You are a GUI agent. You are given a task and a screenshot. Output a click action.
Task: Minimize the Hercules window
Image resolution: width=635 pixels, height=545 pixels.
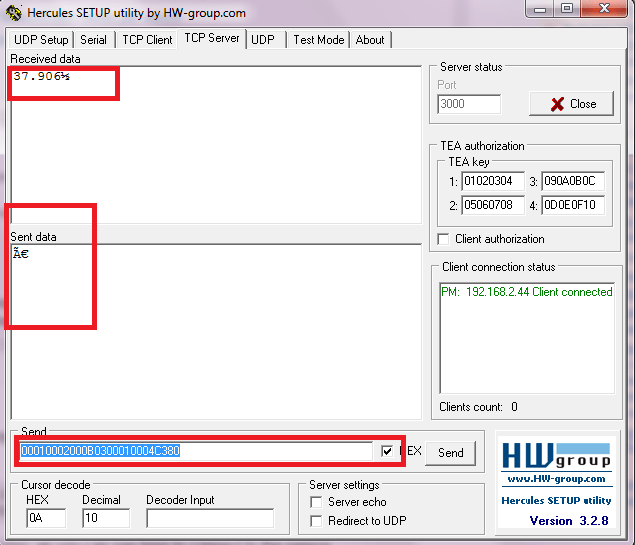point(540,9)
